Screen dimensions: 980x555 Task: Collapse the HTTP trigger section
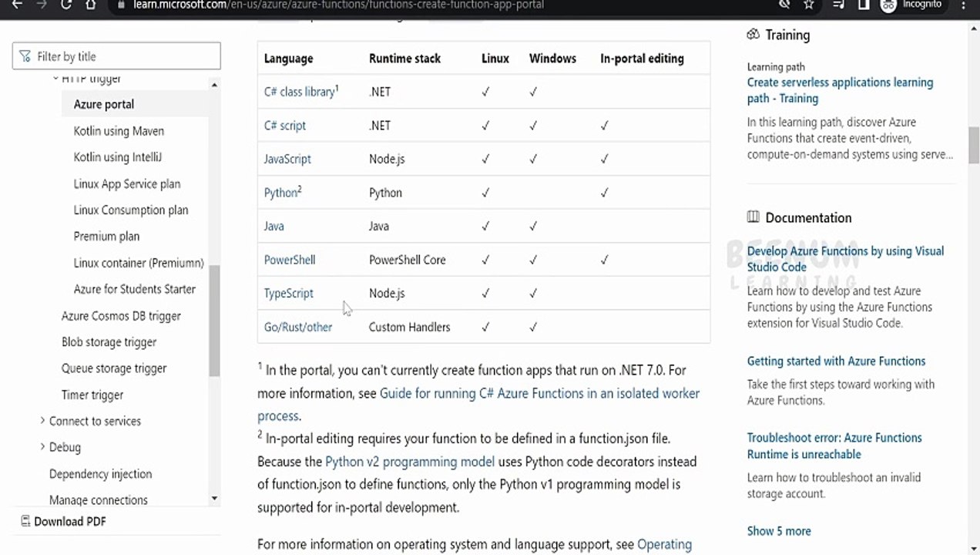55,78
